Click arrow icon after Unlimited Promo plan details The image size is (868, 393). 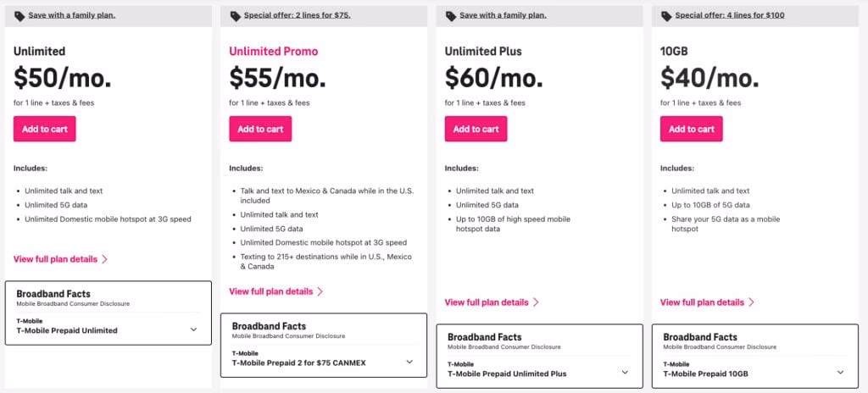coord(320,291)
